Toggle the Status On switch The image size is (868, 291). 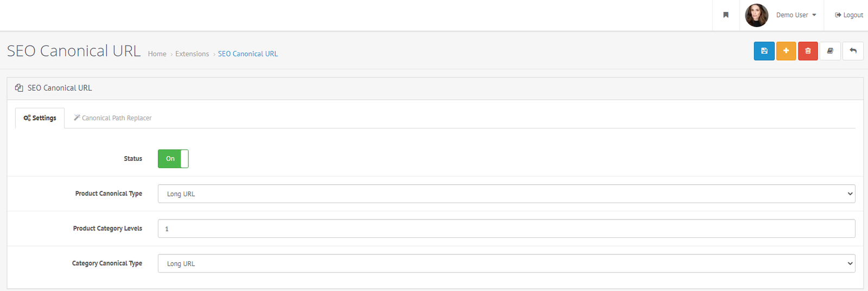tap(173, 159)
